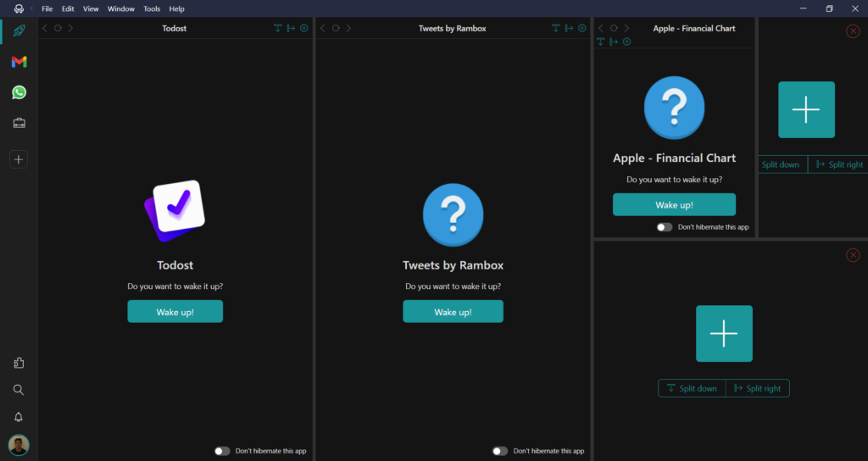The width and height of the screenshot is (868, 461).
Task: Open WhatsApp from the sidebar
Action: tap(19, 92)
